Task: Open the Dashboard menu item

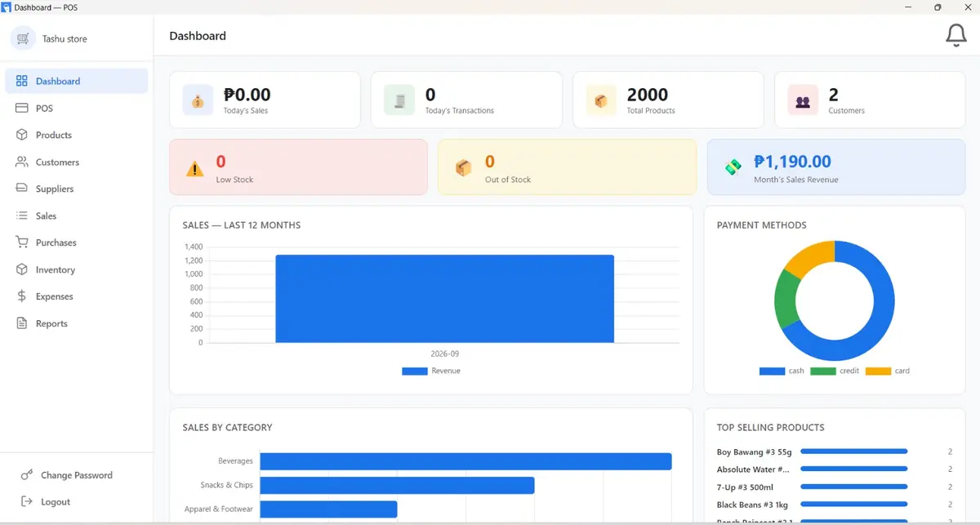Action: point(77,81)
